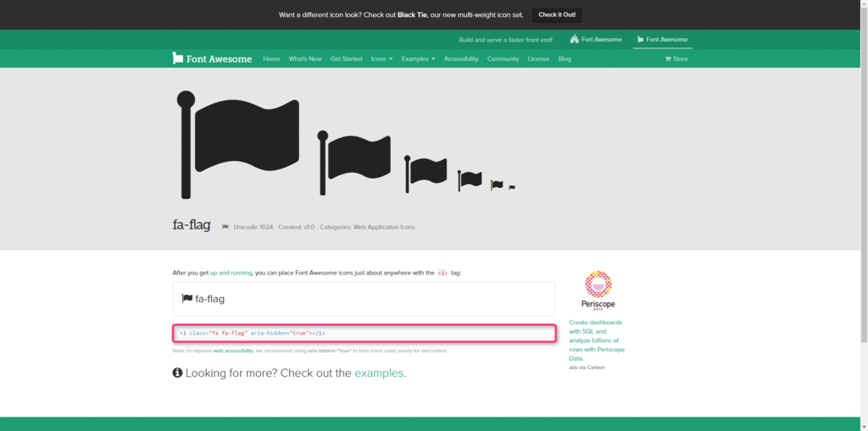Open the Home menu item
Screen dimensions: 868x431
pyautogui.click(x=271, y=58)
